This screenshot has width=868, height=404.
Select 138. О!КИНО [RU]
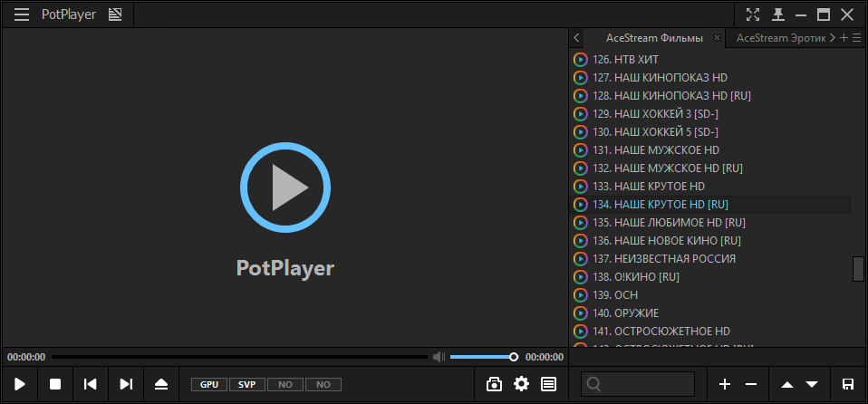[x=709, y=276]
